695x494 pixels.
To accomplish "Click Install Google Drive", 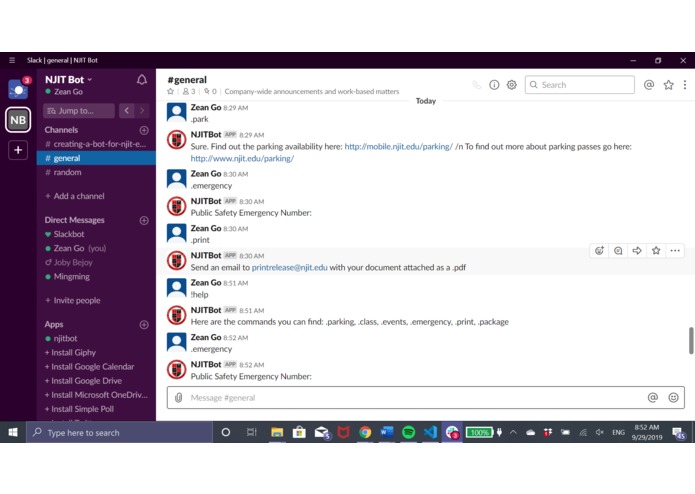I will [83, 381].
